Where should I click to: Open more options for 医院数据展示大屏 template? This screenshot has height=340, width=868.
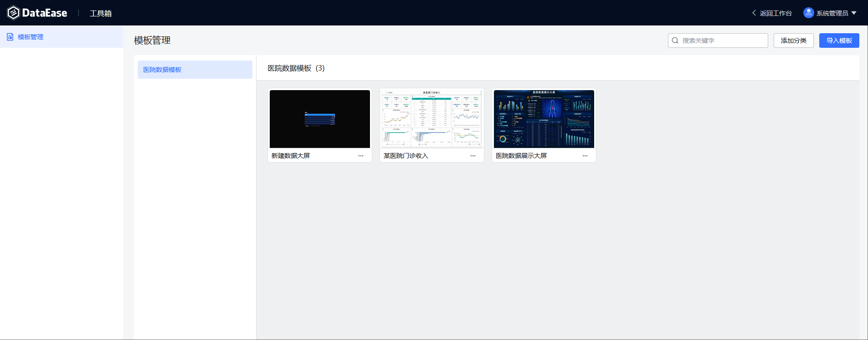585,156
